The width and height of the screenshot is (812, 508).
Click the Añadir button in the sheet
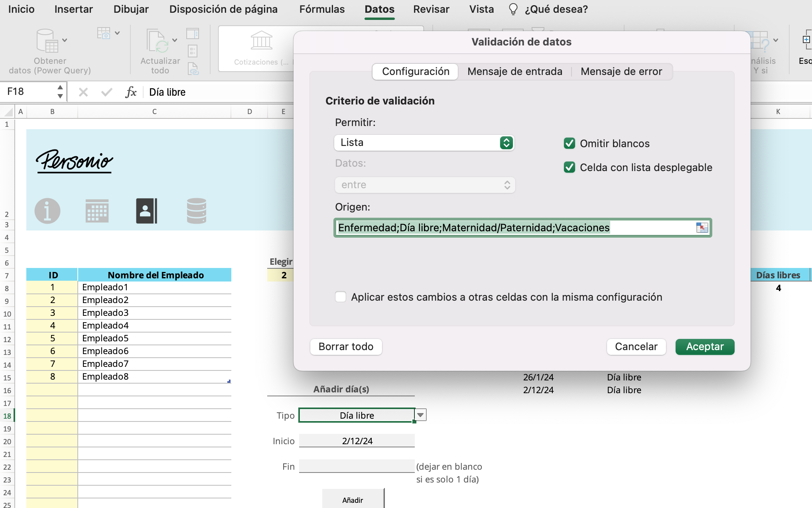click(x=353, y=500)
